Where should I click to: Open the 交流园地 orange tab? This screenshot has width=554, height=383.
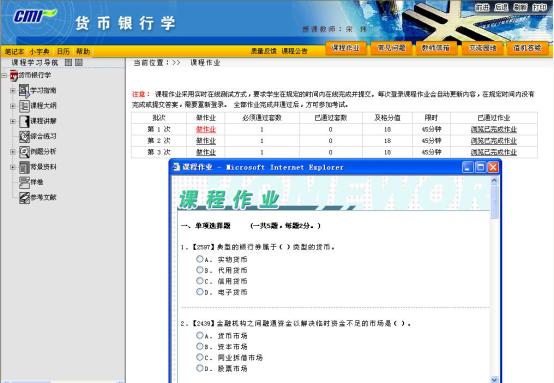[x=482, y=48]
